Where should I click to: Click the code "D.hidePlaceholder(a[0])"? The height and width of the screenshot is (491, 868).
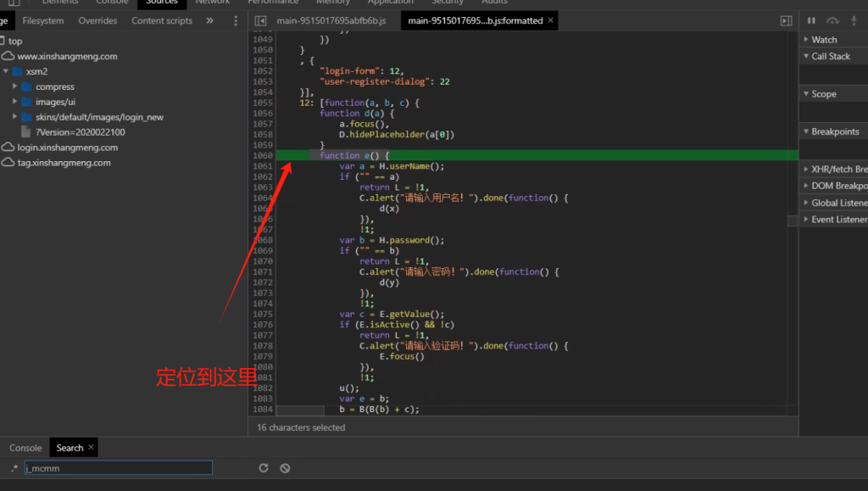[x=397, y=135]
